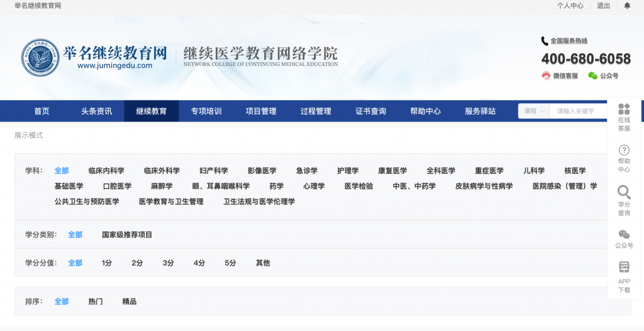Image resolution: width=644 pixels, height=331 pixels.
Task: Filter by 临床外科学 discipline
Action: [x=162, y=171]
